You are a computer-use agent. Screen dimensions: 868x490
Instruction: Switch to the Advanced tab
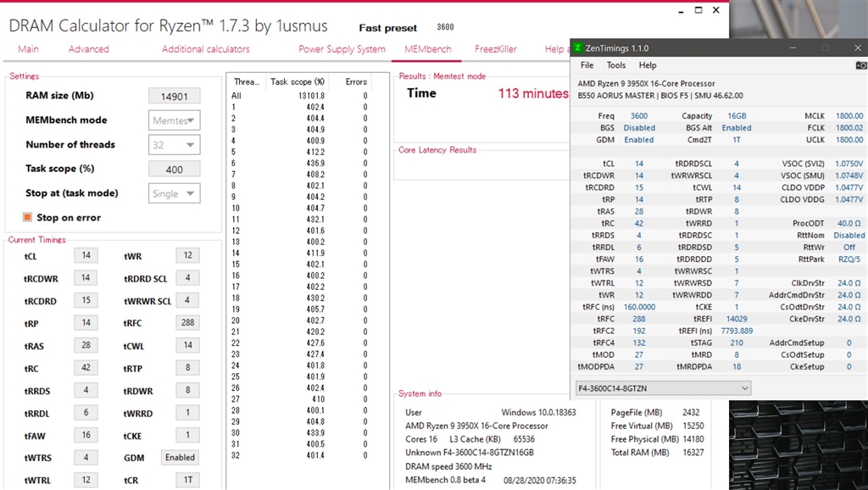pyautogui.click(x=88, y=48)
